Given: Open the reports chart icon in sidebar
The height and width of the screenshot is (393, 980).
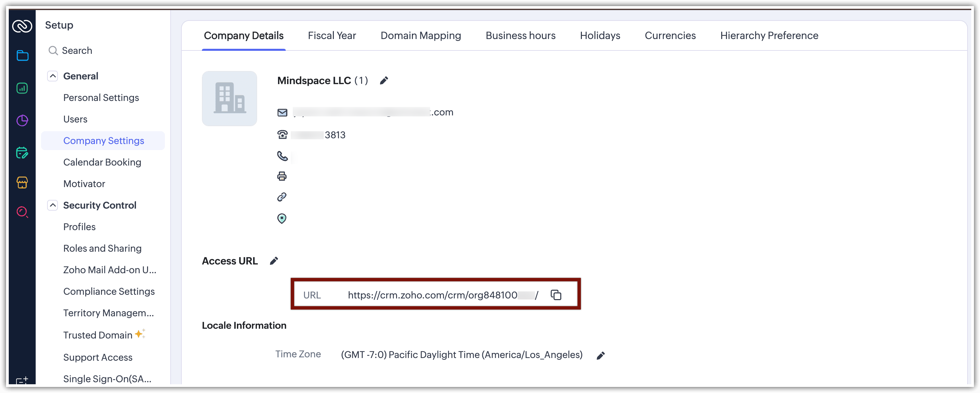Looking at the screenshot, I should pyautogui.click(x=22, y=88).
